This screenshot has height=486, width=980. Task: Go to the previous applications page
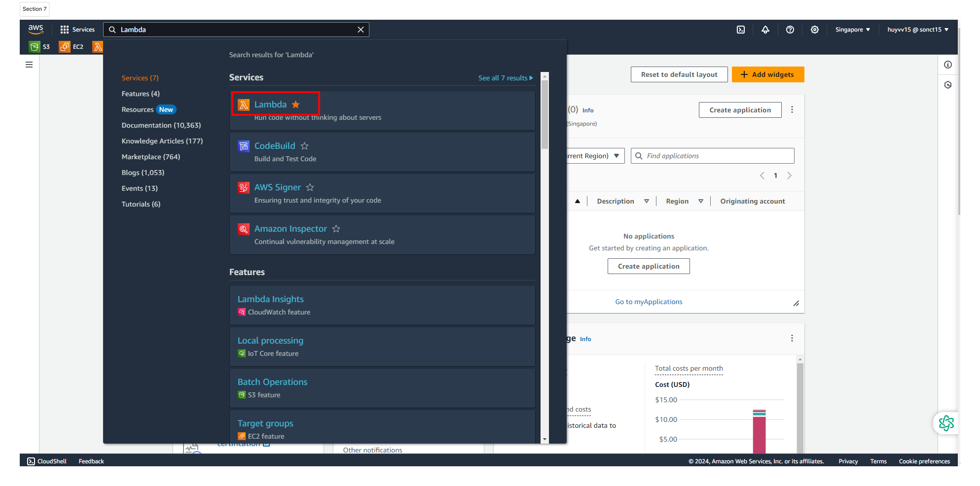click(762, 175)
